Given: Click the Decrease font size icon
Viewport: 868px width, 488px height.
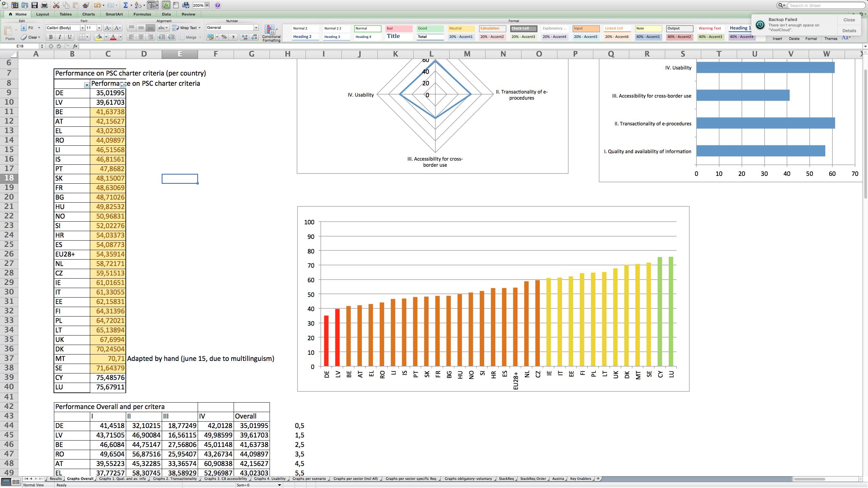Looking at the screenshot, I should [x=118, y=28].
